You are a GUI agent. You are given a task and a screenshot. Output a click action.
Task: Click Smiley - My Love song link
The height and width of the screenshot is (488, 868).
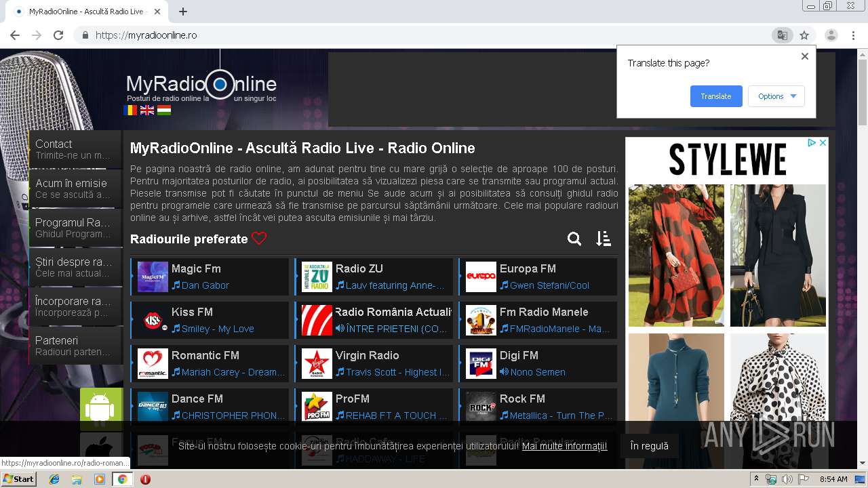click(x=218, y=329)
